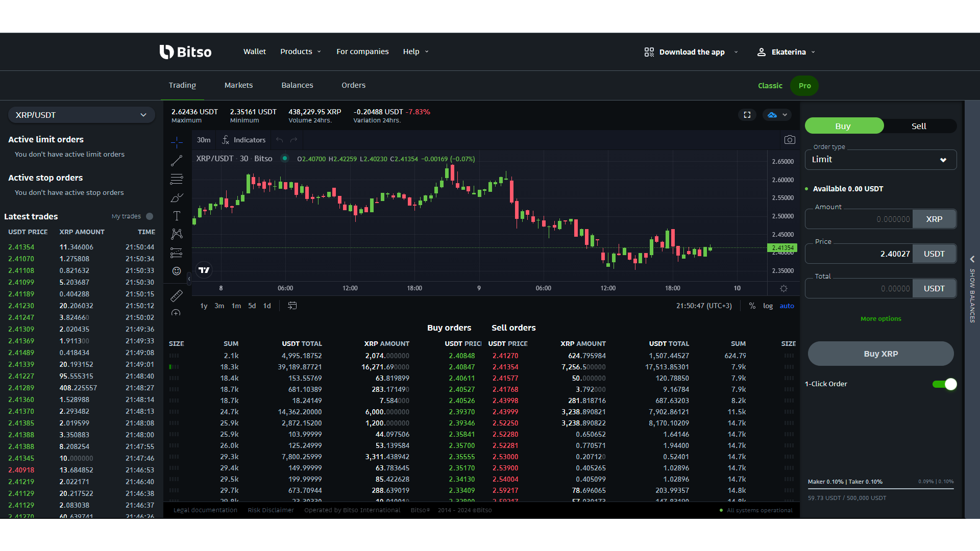The height and width of the screenshot is (551, 980).
Task: Click the Buy XRP button
Action: coord(880,353)
